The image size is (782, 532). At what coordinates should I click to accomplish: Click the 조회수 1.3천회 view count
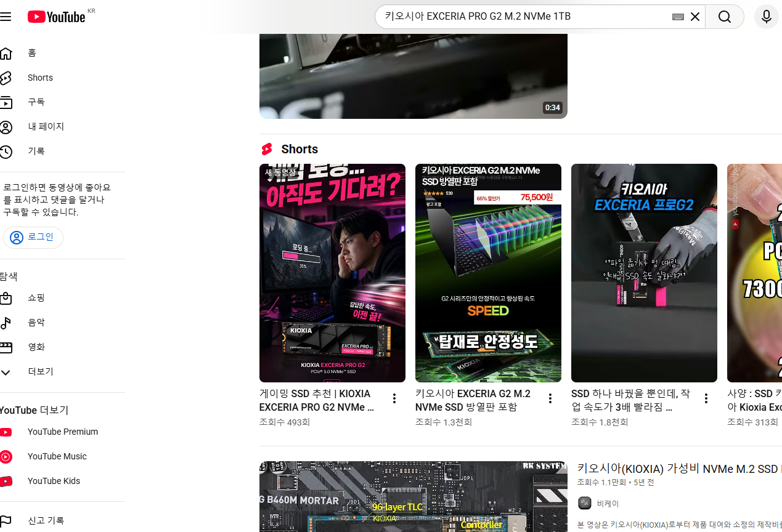[x=444, y=422]
